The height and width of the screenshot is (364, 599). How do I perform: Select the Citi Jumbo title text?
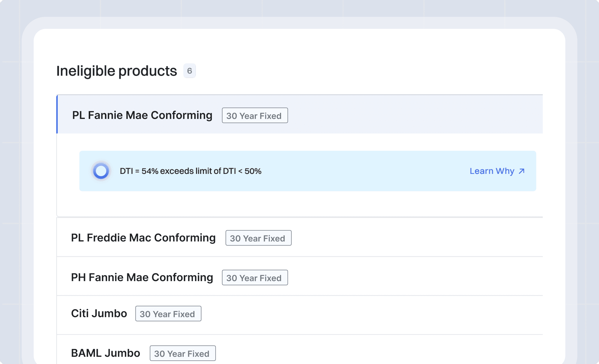99,314
